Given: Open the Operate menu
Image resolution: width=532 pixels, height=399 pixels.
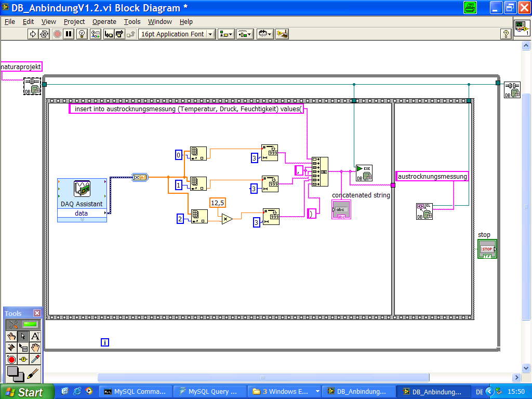Looking at the screenshot, I should pos(104,22).
